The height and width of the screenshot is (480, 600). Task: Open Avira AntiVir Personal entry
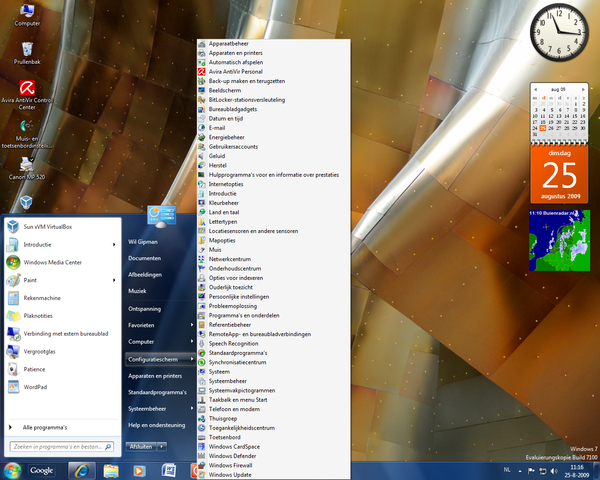point(274,72)
